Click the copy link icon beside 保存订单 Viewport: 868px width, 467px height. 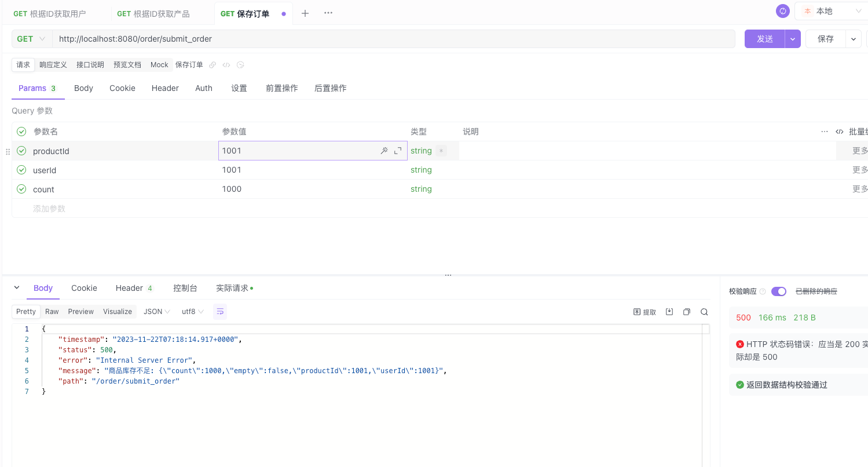213,65
